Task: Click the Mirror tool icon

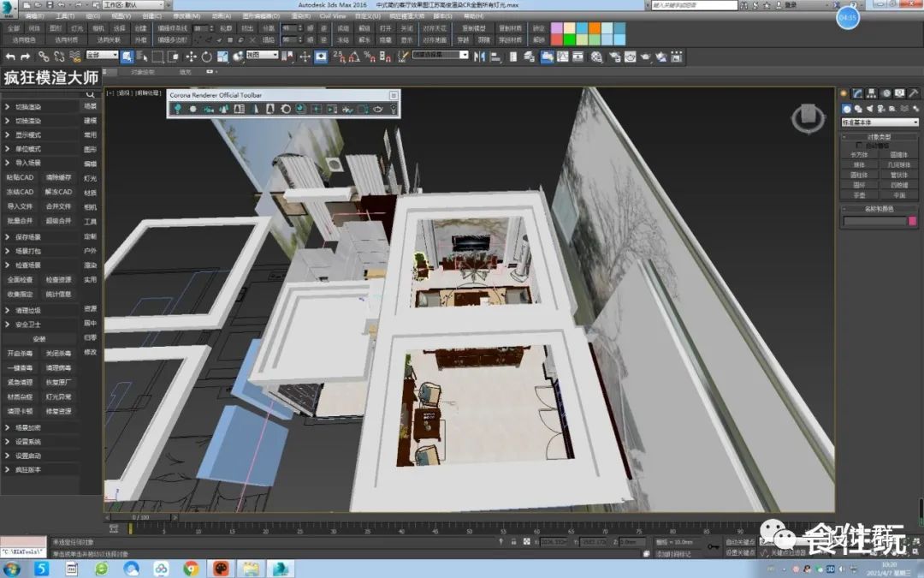Action: tap(480, 57)
